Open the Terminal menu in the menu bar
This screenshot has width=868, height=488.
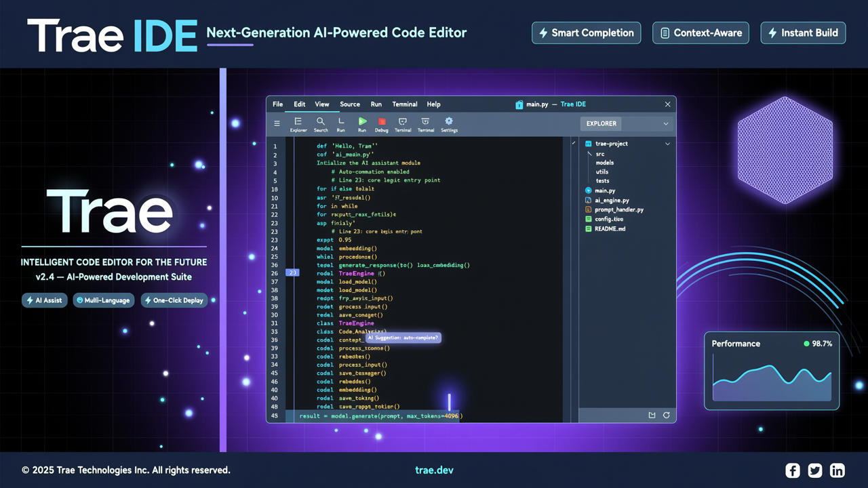click(x=405, y=104)
